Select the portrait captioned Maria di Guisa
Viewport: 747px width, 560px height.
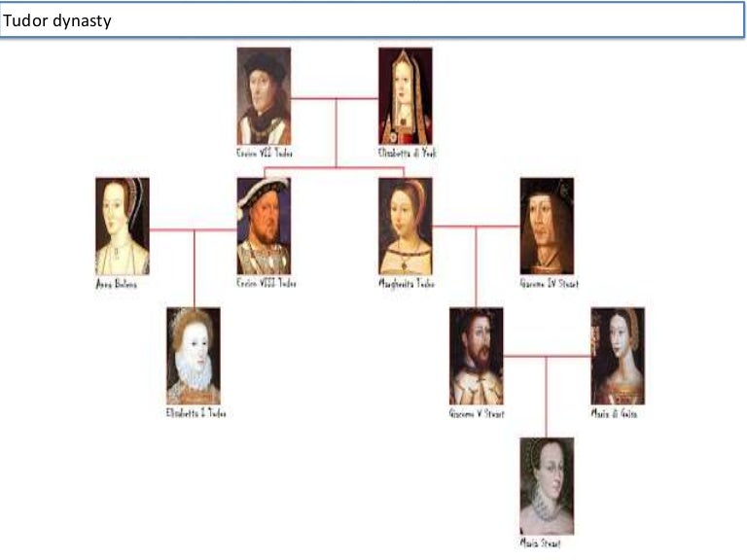point(618,356)
